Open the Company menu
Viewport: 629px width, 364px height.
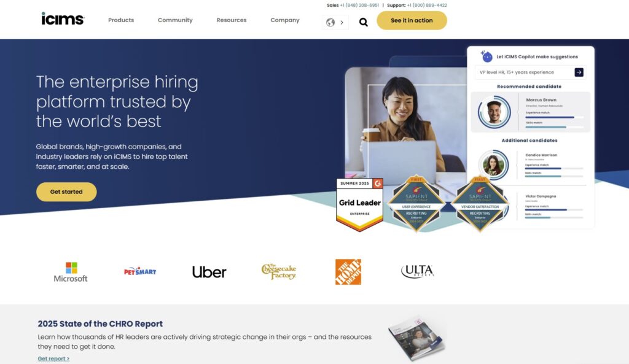(285, 20)
